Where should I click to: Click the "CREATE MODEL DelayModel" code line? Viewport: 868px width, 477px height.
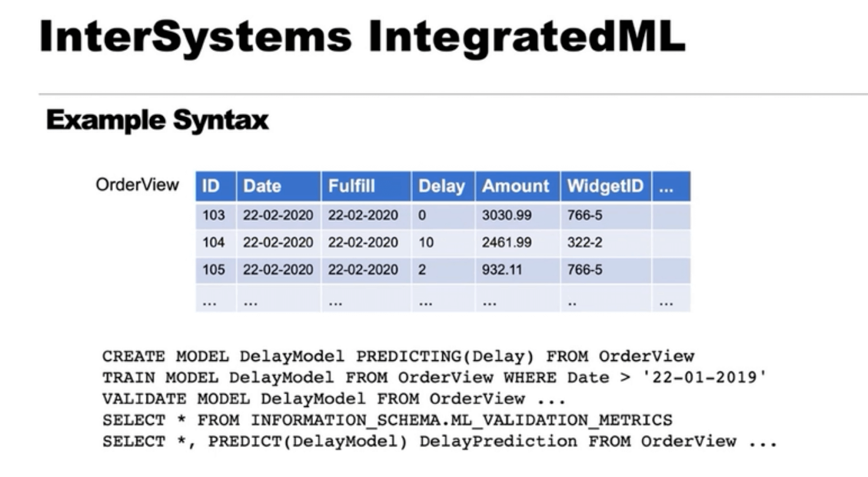click(x=398, y=357)
